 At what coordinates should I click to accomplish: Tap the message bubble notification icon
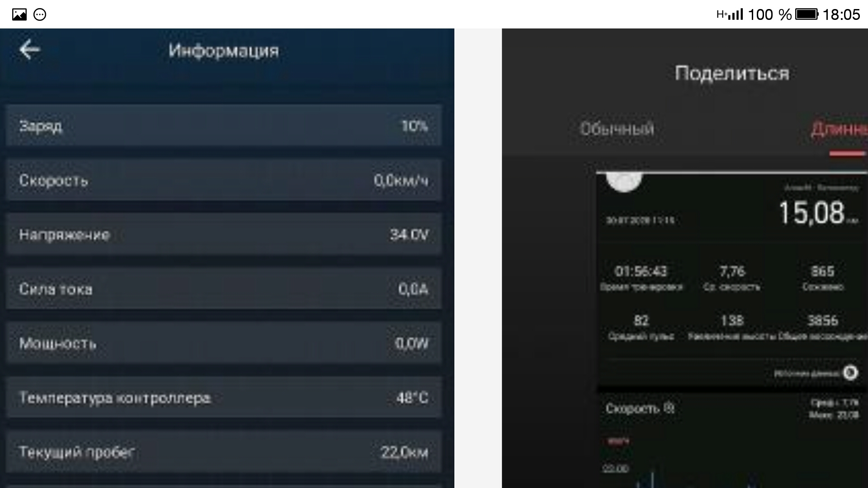(40, 14)
